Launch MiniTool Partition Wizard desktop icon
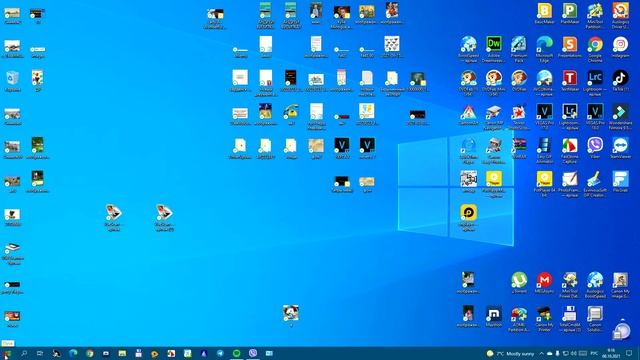 (595, 16)
